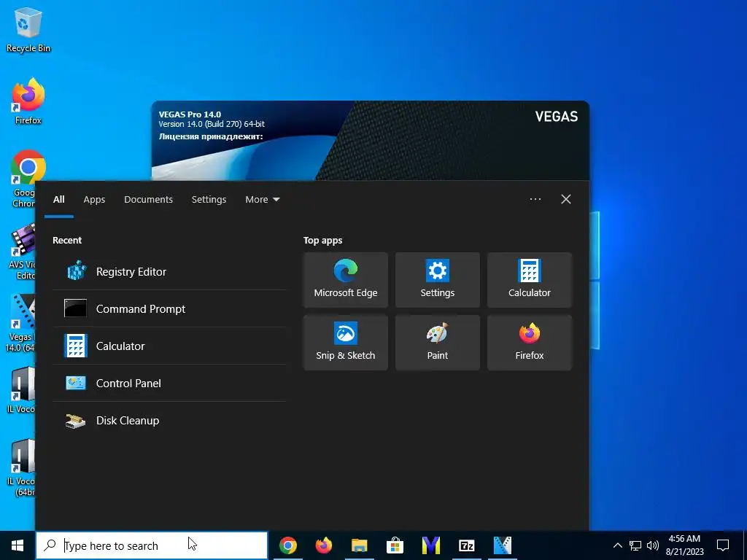This screenshot has height=560, width=747.
Task: Close the search panel with the X
Action: [x=566, y=199]
